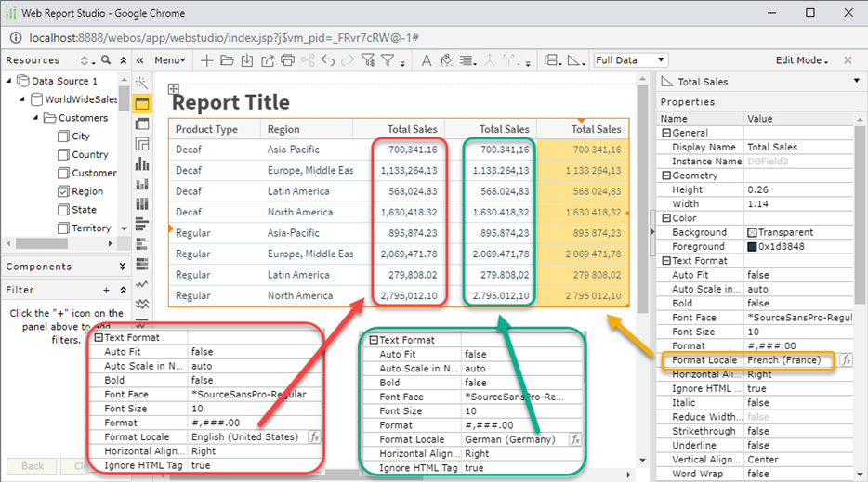Click the Undo arrow icon
This screenshot has height=482, width=868.
click(328, 60)
